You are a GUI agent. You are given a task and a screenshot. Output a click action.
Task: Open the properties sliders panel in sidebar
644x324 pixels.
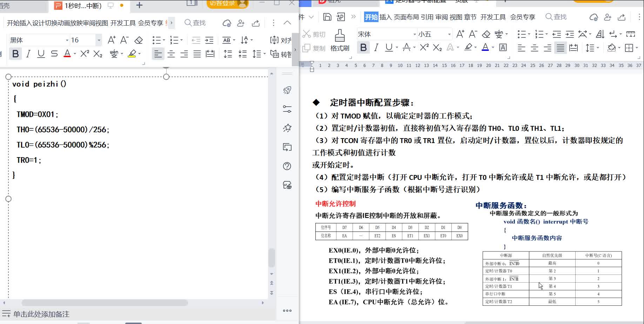tap(287, 109)
